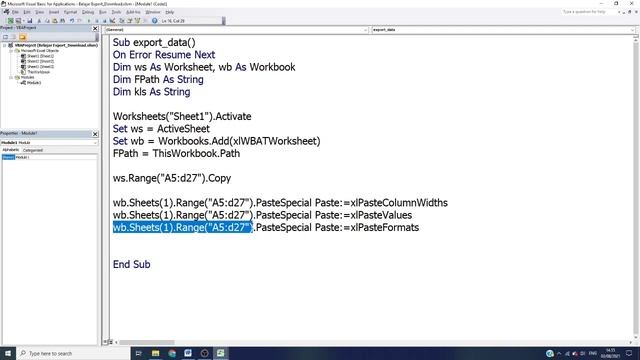Click the Save workbook toolbar icon
The height and width of the screenshot is (360, 640).
point(29,21)
